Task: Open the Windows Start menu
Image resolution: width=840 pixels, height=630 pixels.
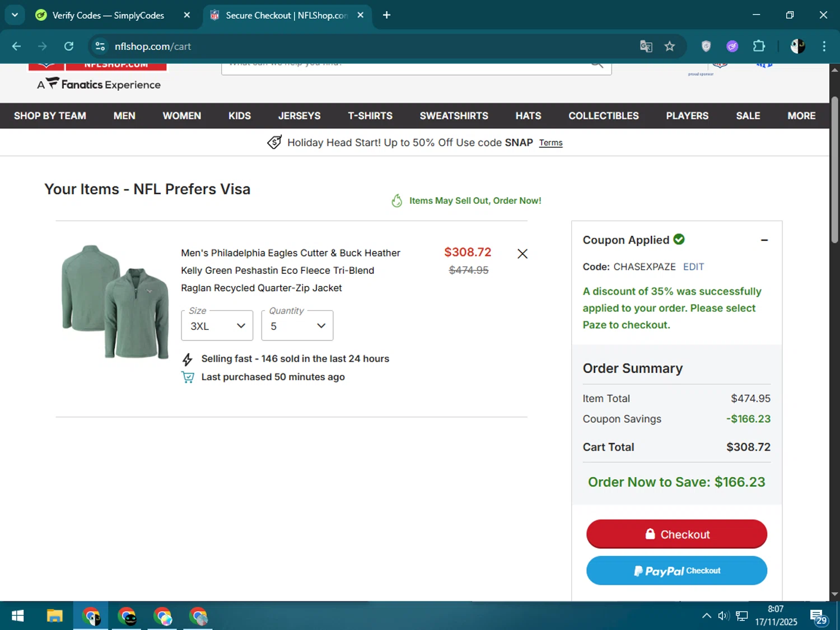Action: click(x=17, y=616)
